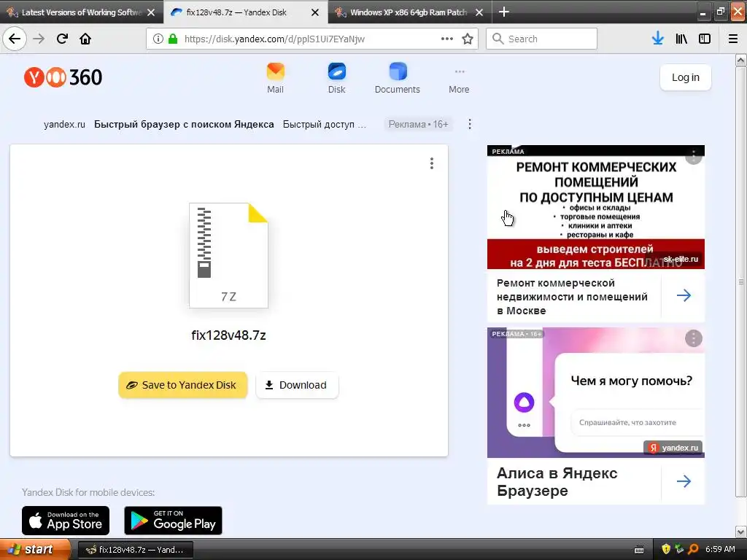The height and width of the screenshot is (560, 747).
Task: Click the Get it on Google Play badge
Action: [173, 521]
